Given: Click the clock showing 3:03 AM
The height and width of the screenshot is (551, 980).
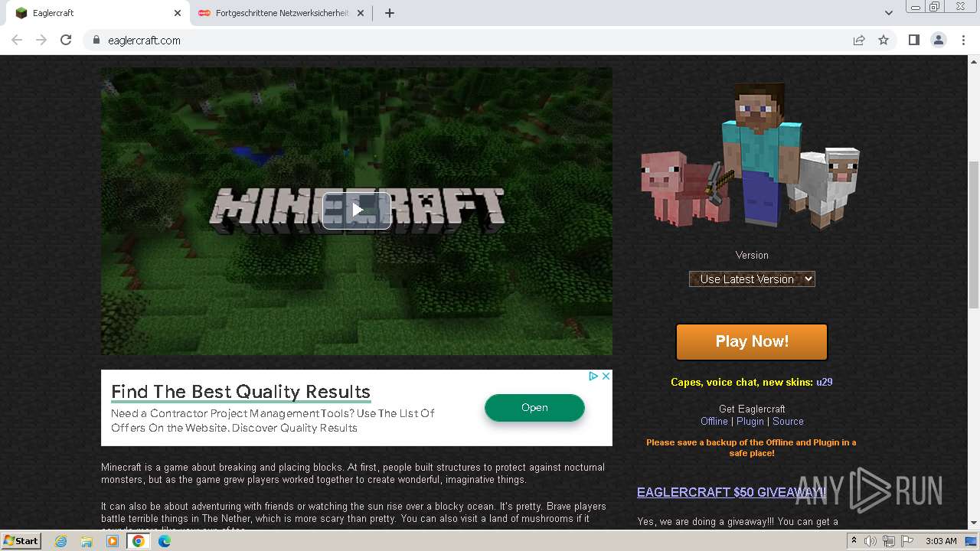Looking at the screenshot, I should (941, 541).
